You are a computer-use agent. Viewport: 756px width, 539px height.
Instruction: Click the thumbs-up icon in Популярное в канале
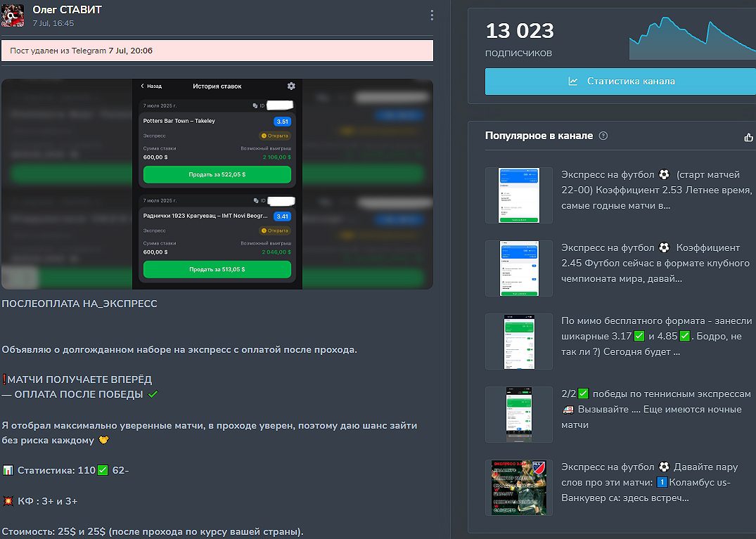pos(748,137)
